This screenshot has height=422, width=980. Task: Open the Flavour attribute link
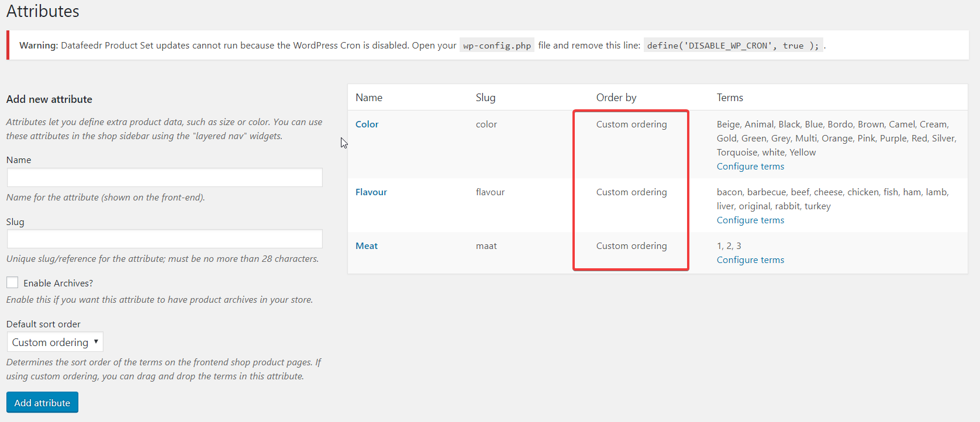371,192
